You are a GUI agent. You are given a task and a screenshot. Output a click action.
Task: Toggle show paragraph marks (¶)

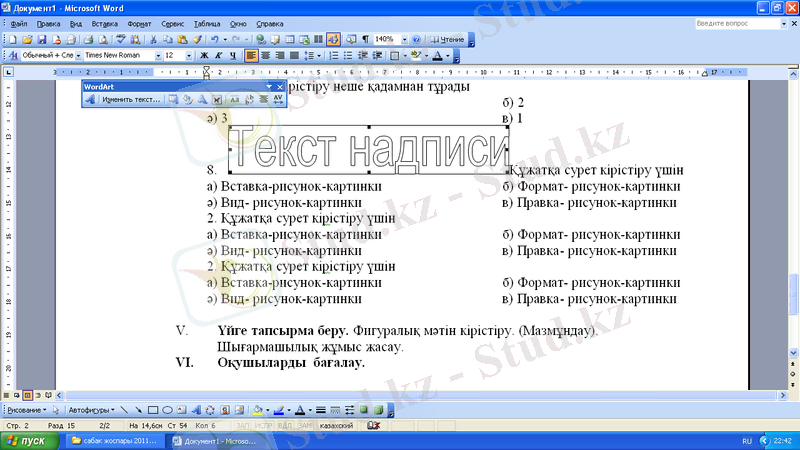click(365, 39)
